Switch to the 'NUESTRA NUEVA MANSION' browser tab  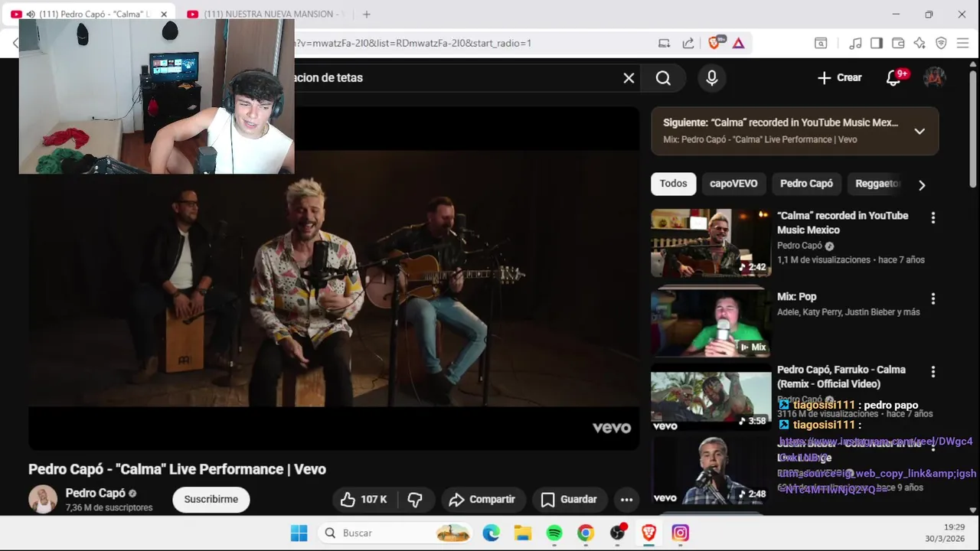[x=266, y=14]
